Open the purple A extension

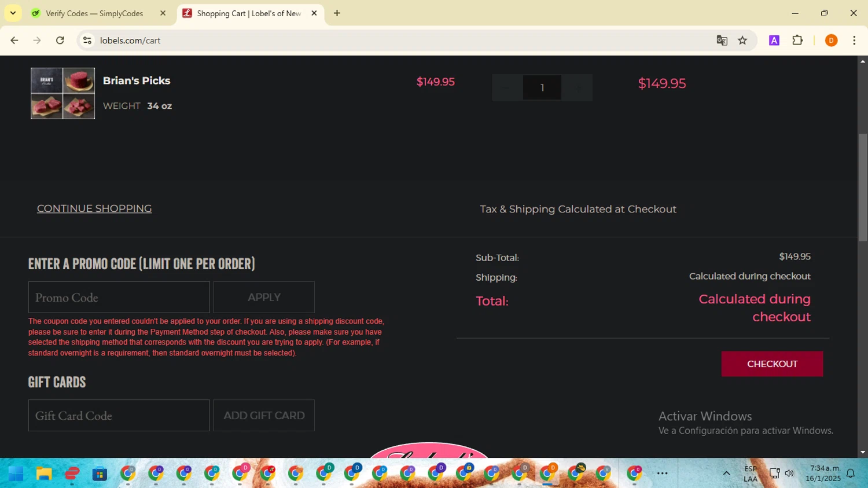click(774, 41)
